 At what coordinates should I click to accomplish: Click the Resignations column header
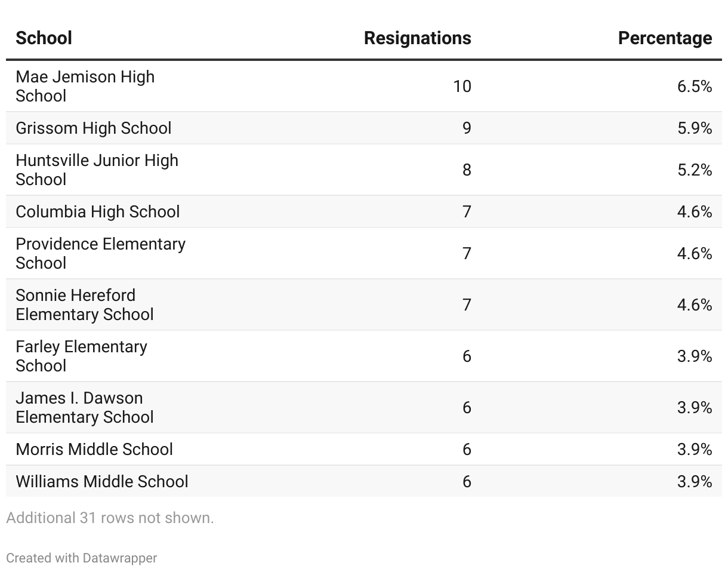coord(417,38)
